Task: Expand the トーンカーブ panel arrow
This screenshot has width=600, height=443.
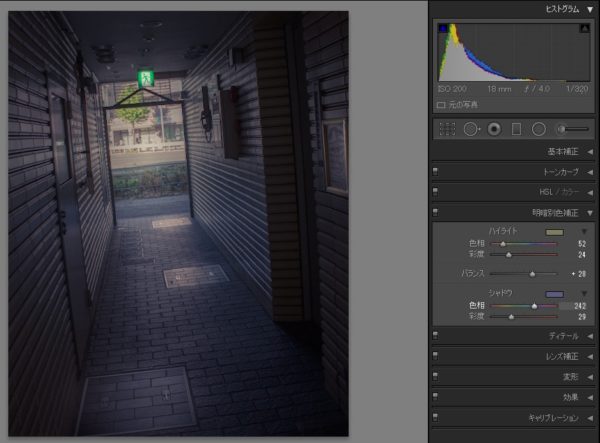Action: 590,173
